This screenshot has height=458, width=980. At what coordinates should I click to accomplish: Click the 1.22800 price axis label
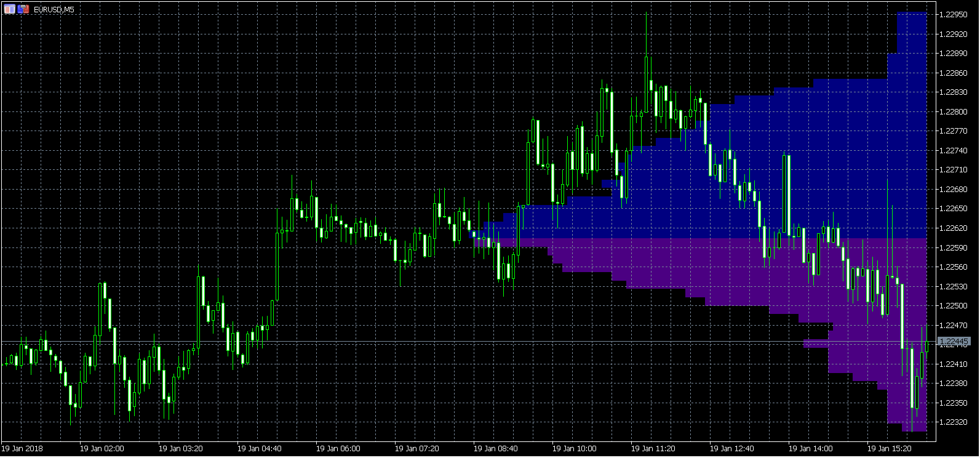[x=954, y=112]
